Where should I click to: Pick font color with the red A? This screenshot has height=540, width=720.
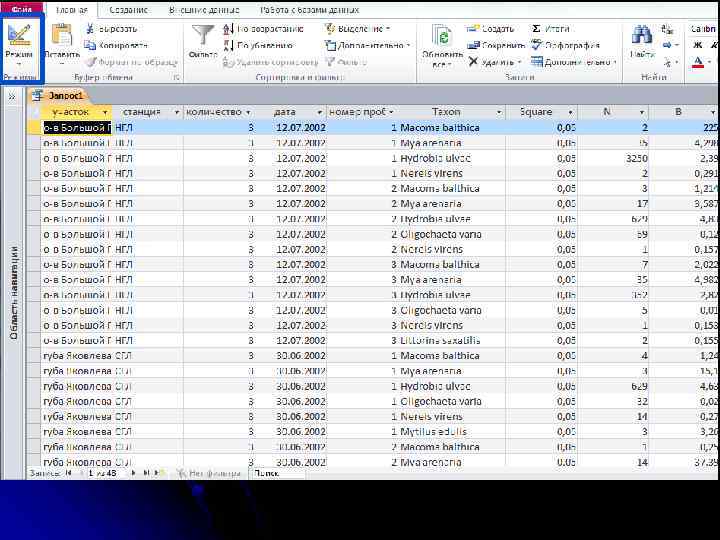tap(698, 62)
